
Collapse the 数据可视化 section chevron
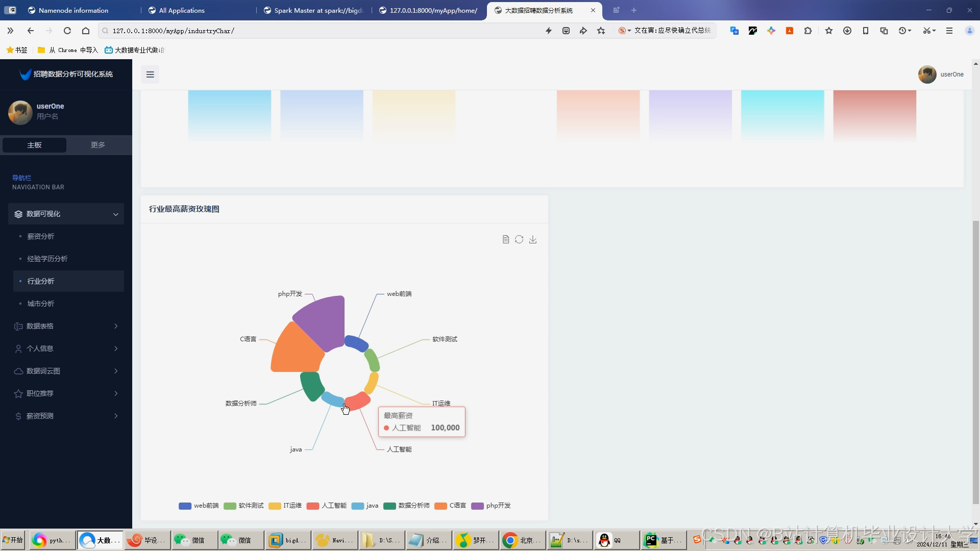pyautogui.click(x=116, y=214)
